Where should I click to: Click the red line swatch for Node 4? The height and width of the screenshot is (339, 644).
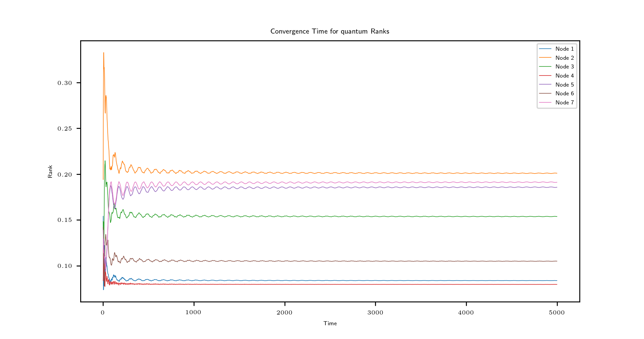[545, 76]
